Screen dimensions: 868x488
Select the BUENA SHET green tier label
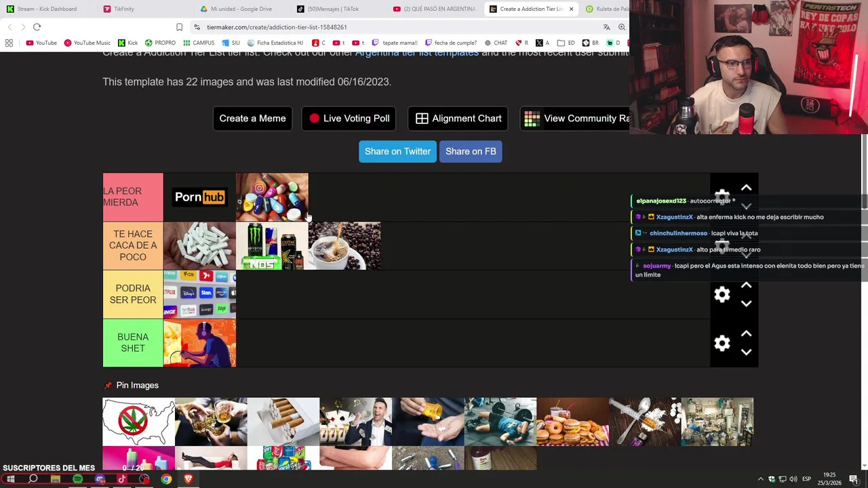click(133, 343)
